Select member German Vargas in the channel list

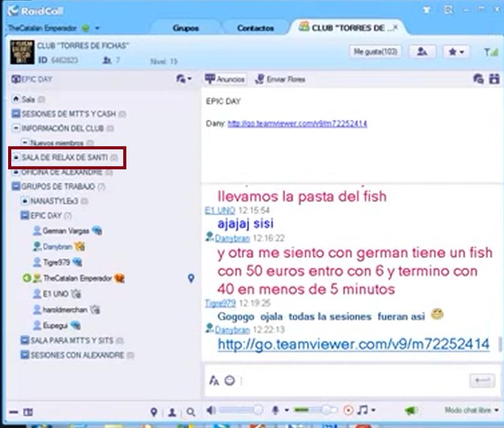(67, 231)
